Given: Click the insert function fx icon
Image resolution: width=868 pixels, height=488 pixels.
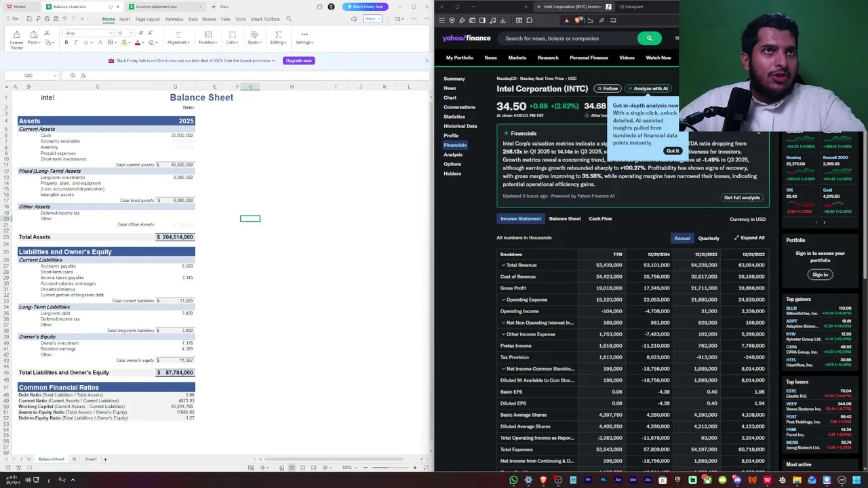Looking at the screenshot, I should point(83,75).
